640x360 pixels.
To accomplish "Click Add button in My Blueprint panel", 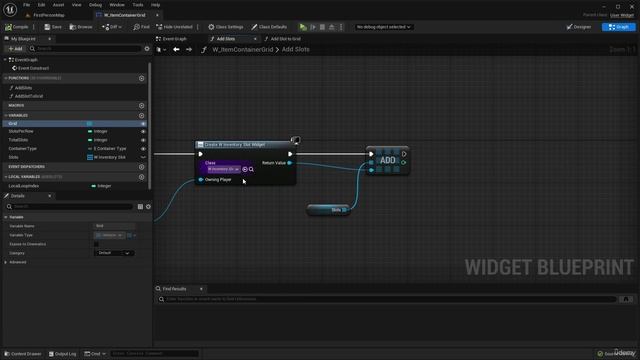I will click(x=16, y=49).
